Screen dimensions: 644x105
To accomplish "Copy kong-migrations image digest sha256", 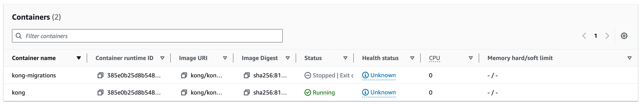I will 247,75.
